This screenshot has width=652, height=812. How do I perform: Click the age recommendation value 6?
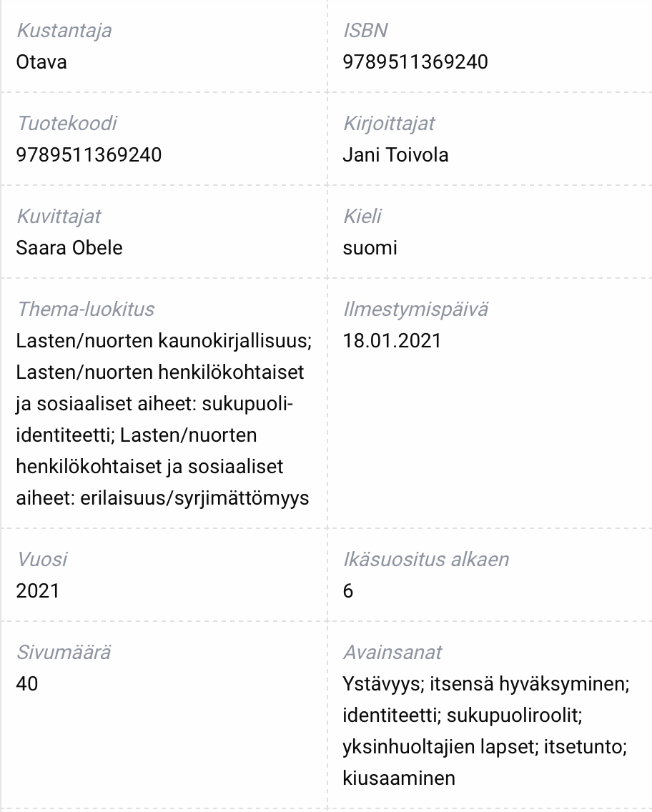click(348, 591)
